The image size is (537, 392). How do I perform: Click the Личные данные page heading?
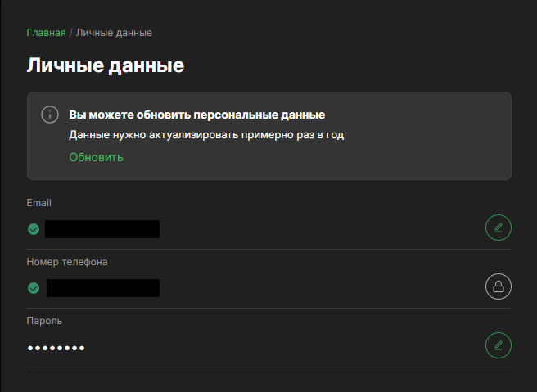pyautogui.click(x=106, y=66)
